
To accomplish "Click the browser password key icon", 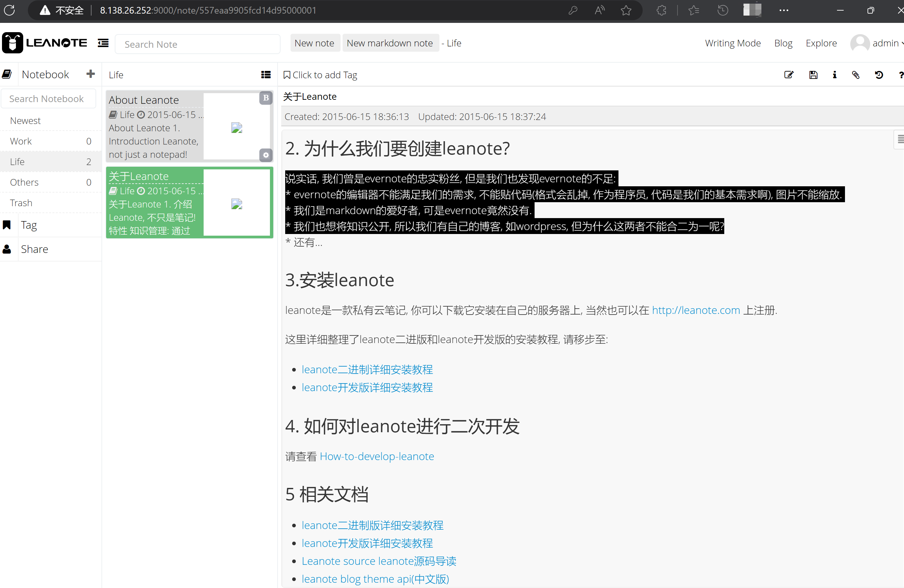I will pyautogui.click(x=573, y=10).
